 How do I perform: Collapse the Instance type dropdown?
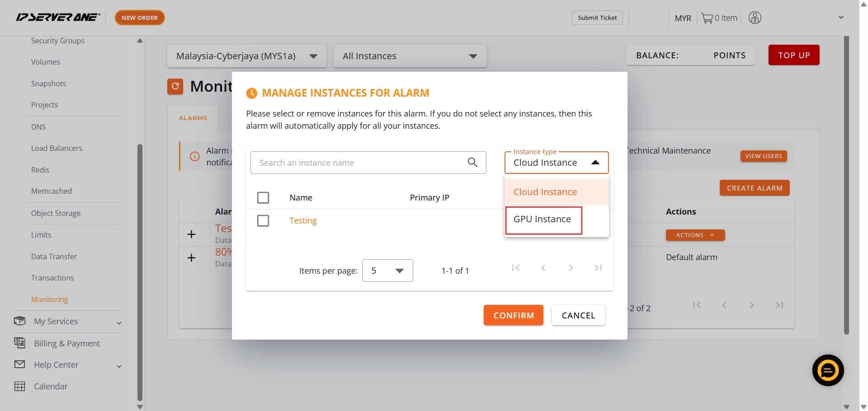pyautogui.click(x=595, y=163)
